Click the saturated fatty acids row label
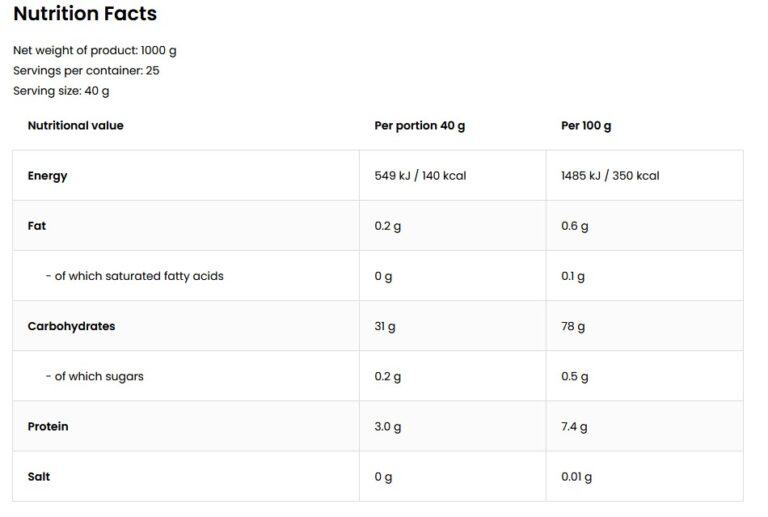The image size is (768, 517). pyautogui.click(x=134, y=276)
